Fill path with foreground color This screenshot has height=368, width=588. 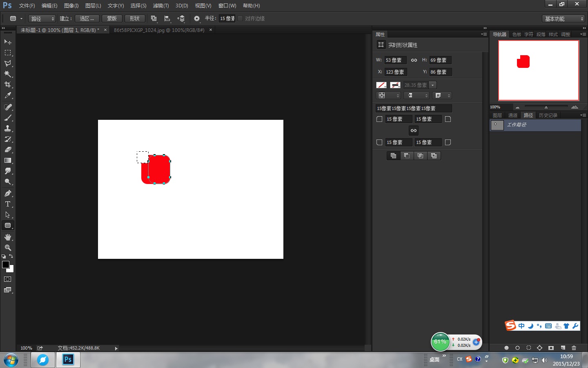tap(506, 348)
